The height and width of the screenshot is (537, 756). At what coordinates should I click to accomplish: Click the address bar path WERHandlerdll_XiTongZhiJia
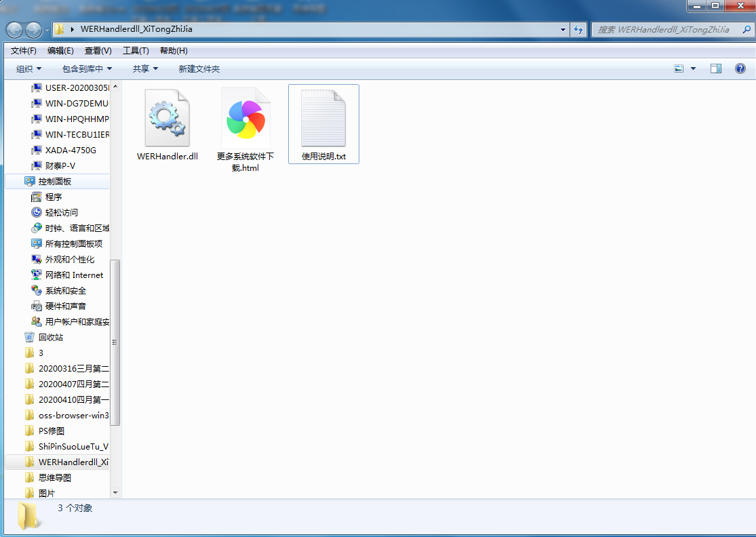(x=136, y=29)
